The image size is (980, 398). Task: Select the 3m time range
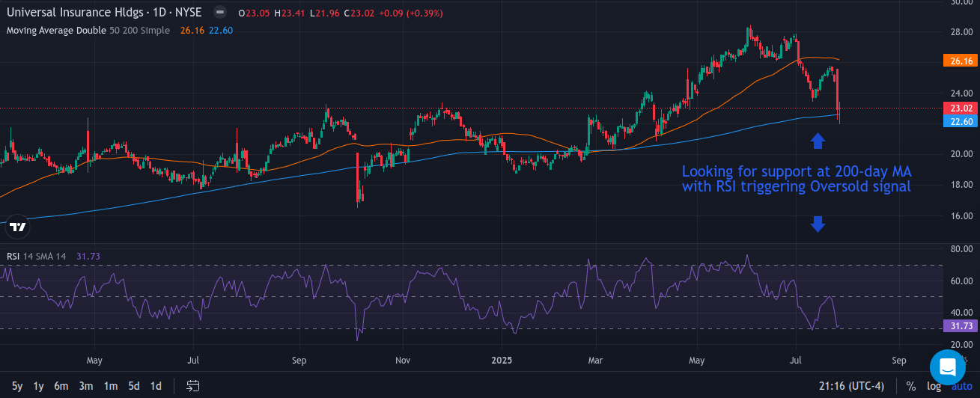(x=86, y=386)
